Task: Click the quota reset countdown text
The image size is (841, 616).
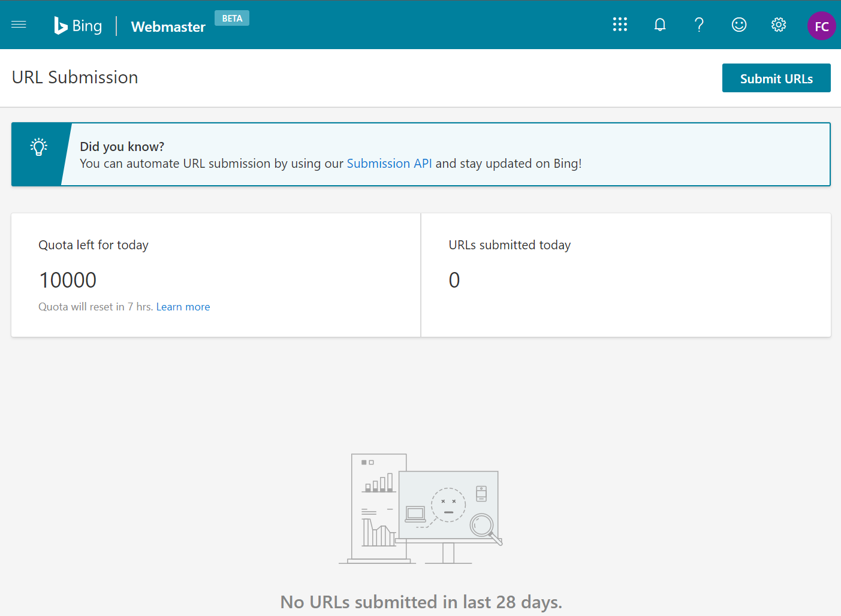Action: [96, 306]
